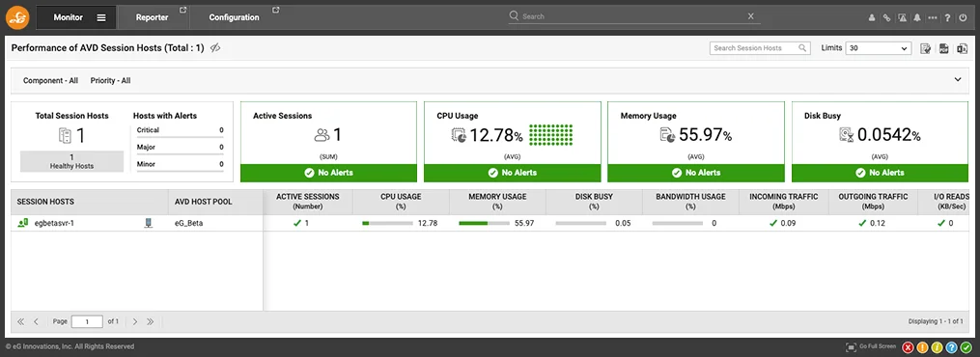Click the CPU Usage dot matrix chart
The width and height of the screenshot is (980, 357).
(x=550, y=134)
